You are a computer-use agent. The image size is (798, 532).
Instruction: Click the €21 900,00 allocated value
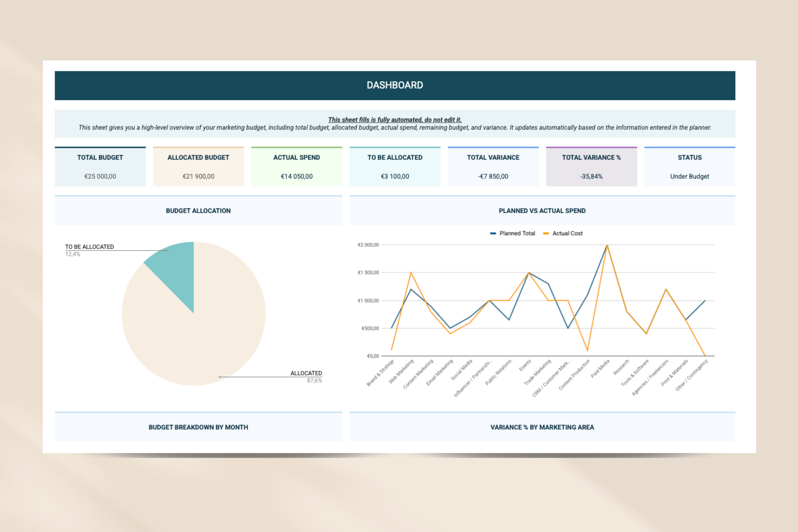pyautogui.click(x=199, y=176)
